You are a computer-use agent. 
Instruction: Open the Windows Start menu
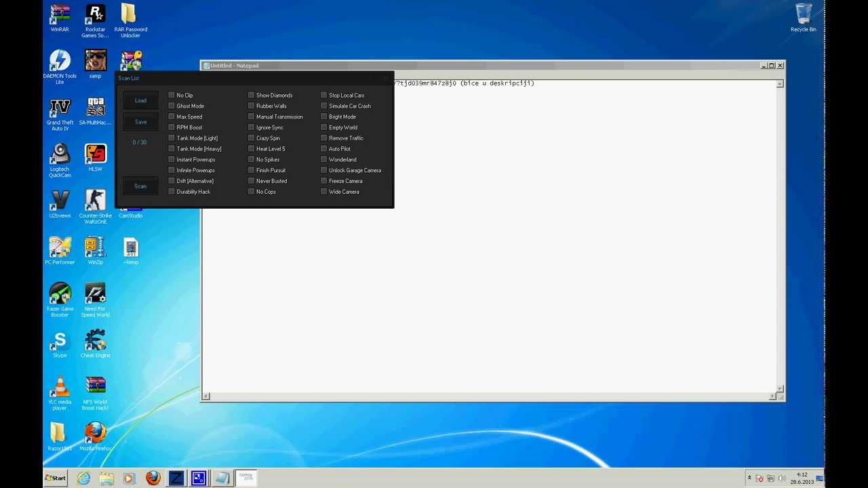click(56, 479)
